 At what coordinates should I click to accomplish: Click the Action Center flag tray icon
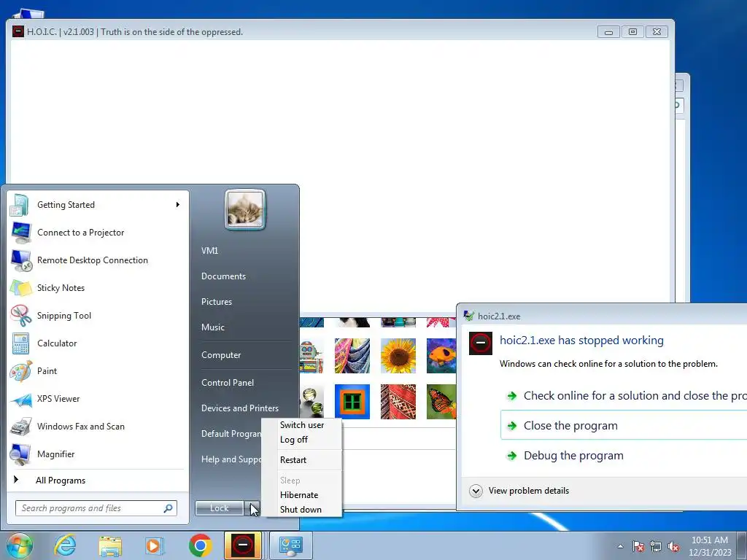(638, 547)
